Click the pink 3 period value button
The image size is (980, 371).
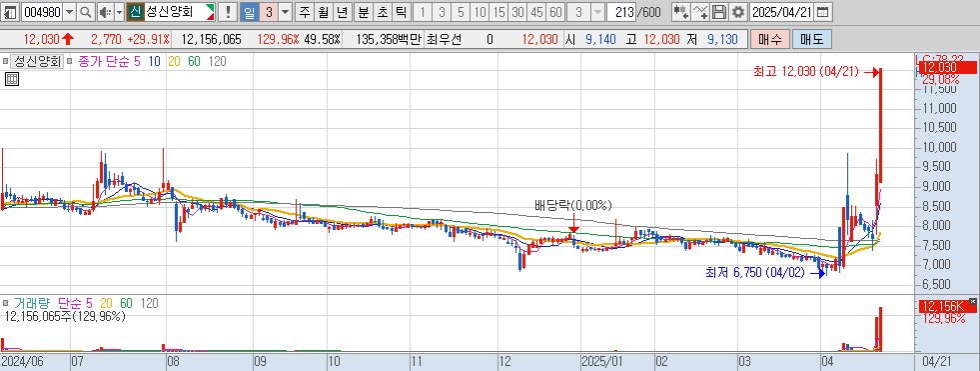tap(268, 12)
